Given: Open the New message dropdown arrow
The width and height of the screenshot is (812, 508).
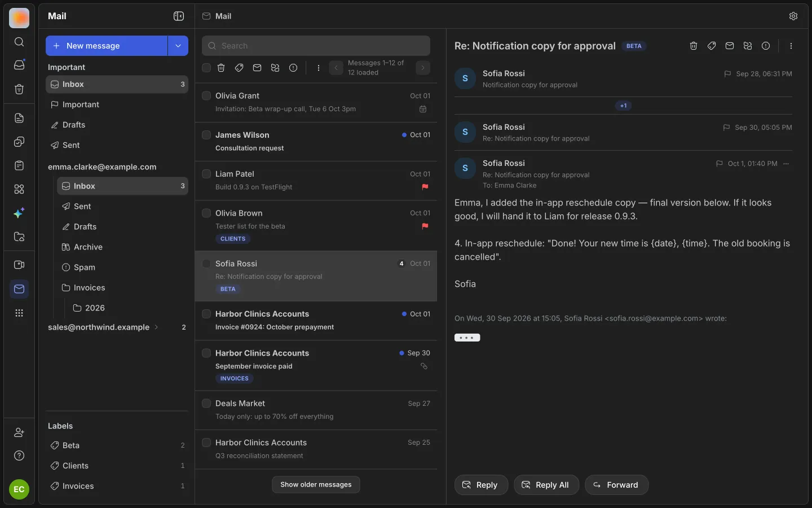Looking at the screenshot, I should (178, 46).
